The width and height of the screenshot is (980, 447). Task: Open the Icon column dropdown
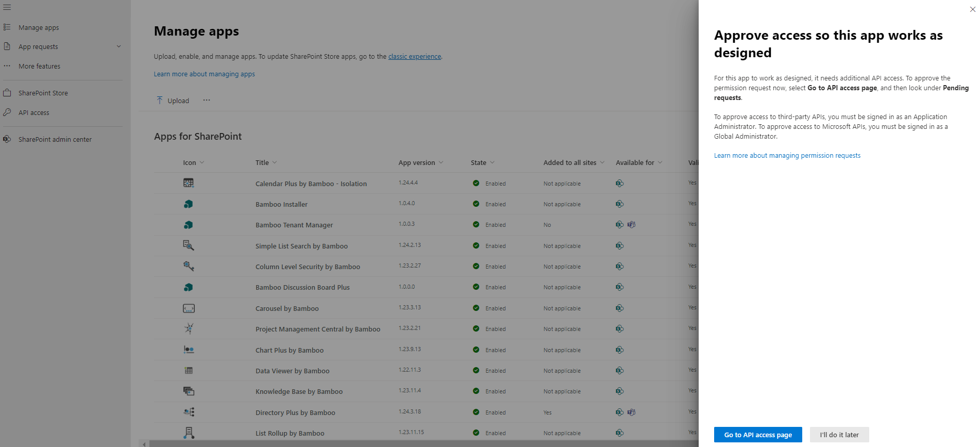click(x=202, y=162)
